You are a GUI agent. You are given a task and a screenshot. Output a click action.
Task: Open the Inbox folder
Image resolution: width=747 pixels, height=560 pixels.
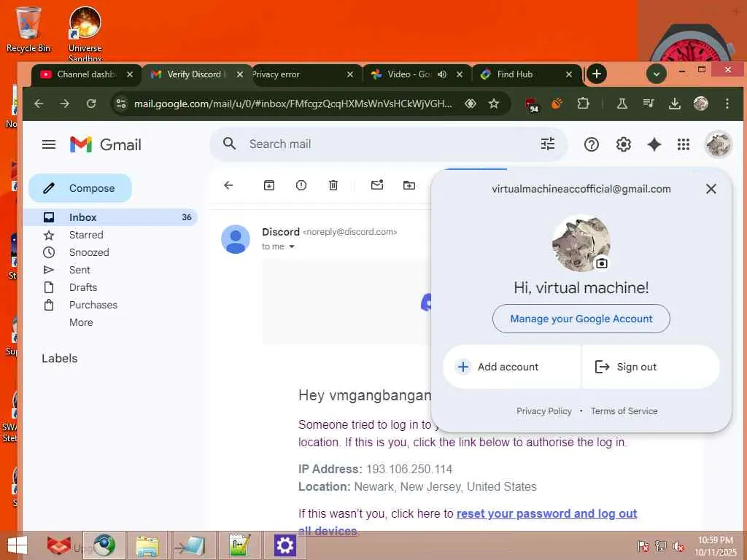(x=111, y=217)
